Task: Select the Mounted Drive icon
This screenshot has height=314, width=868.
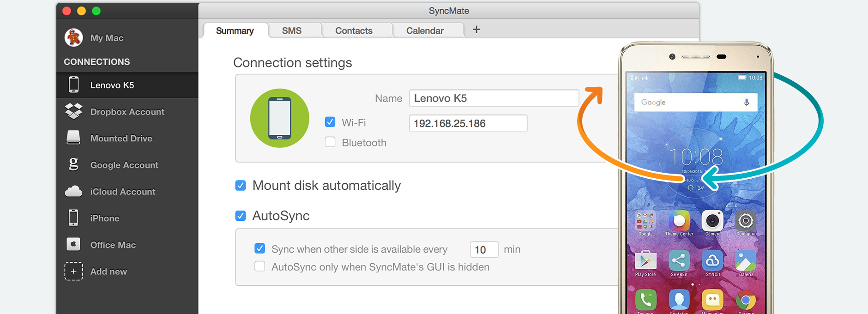Action: tap(73, 138)
